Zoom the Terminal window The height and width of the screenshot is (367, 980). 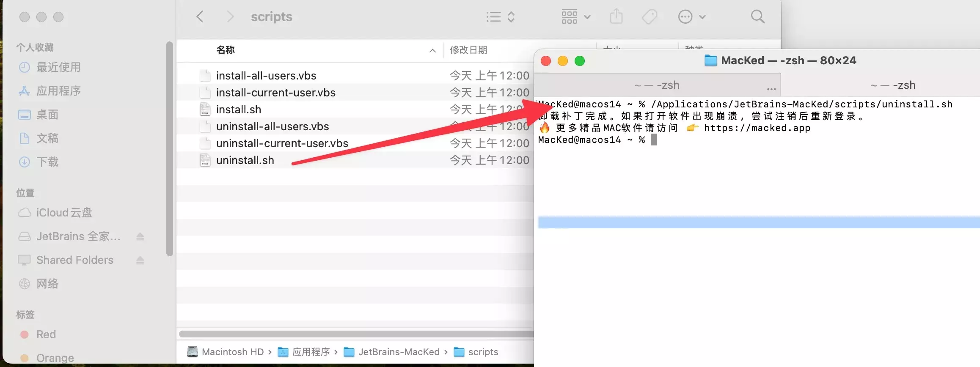coord(580,61)
